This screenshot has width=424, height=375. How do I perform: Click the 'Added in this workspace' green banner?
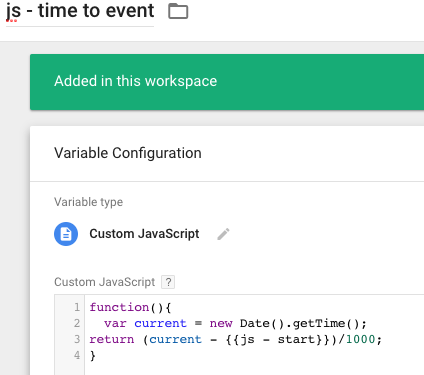[x=227, y=82]
